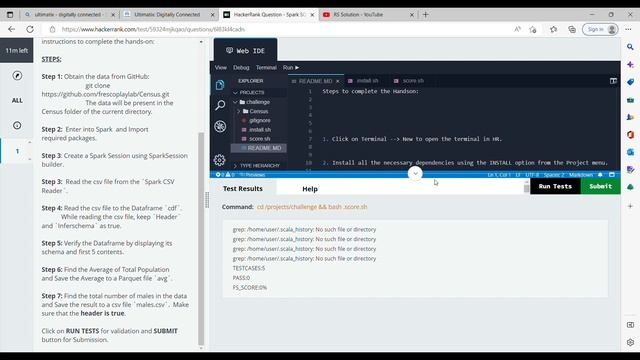This screenshot has width=640, height=360.
Task: Click the browser favorites star icon
Action: click(553, 29)
